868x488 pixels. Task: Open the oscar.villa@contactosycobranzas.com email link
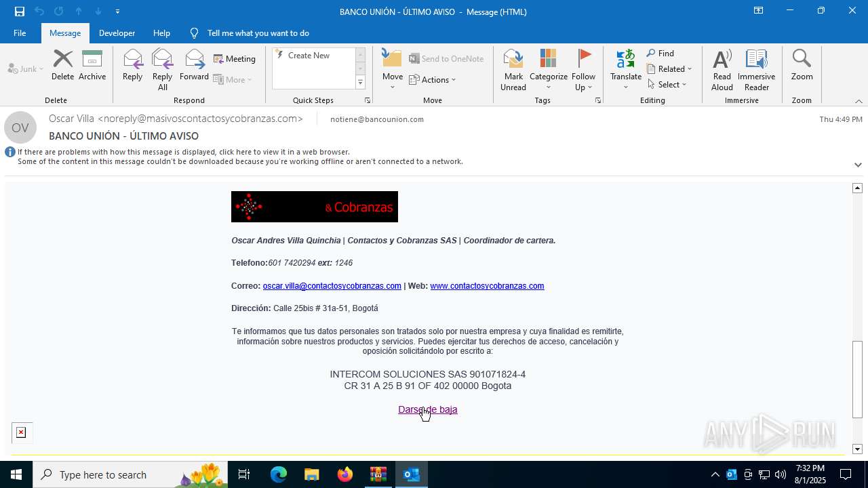pyautogui.click(x=332, y=286)
